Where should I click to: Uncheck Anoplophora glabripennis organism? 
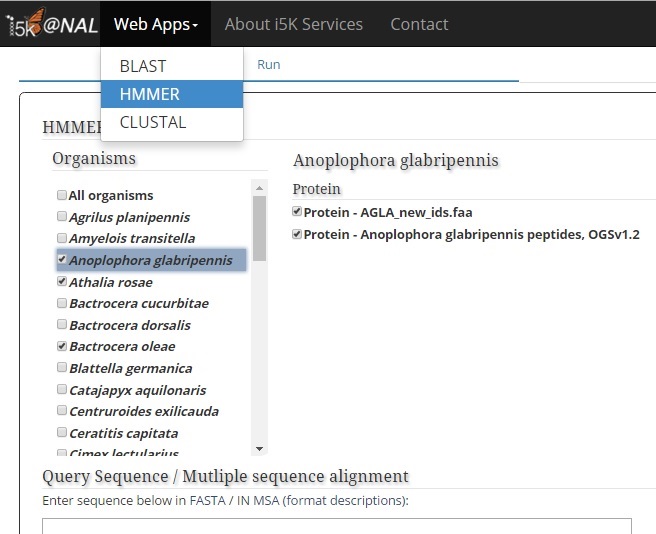(x=62, y=260)
